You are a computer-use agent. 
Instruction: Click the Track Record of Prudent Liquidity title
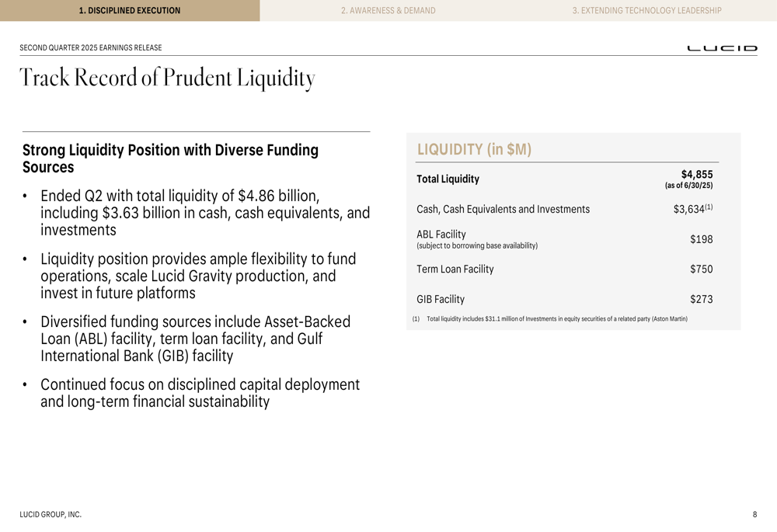click(168, 78)
